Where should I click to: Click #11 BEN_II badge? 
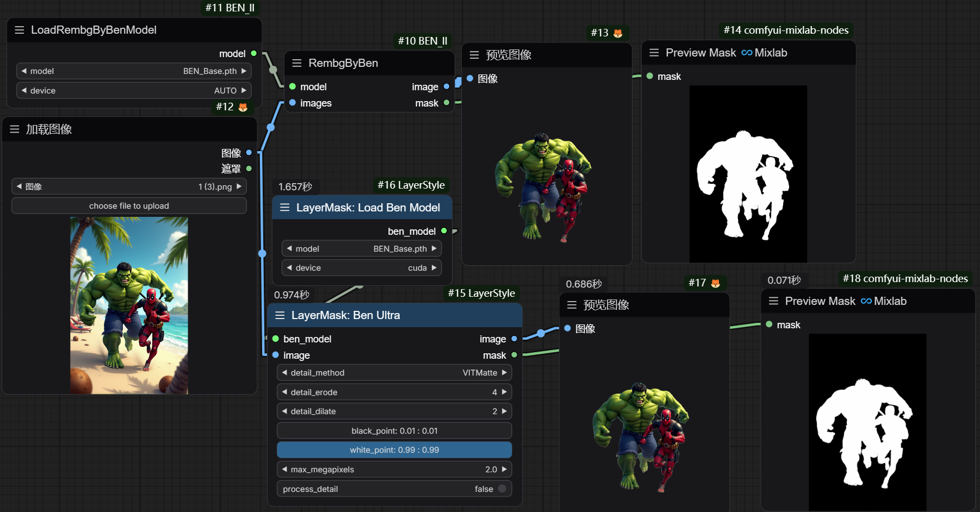point(230,8)
